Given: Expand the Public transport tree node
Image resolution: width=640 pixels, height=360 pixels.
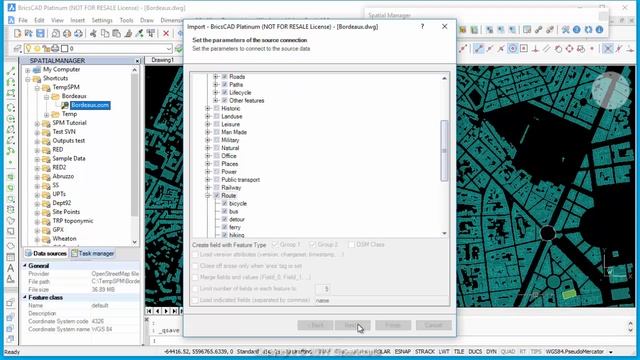Looking at the screenshot, I should 208,180.
